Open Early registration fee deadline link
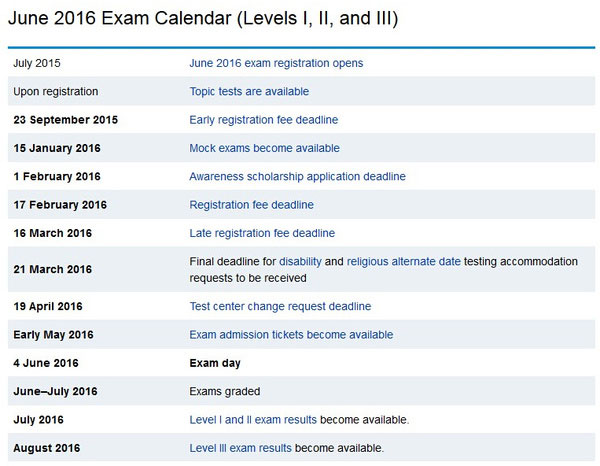 (263, 120)
